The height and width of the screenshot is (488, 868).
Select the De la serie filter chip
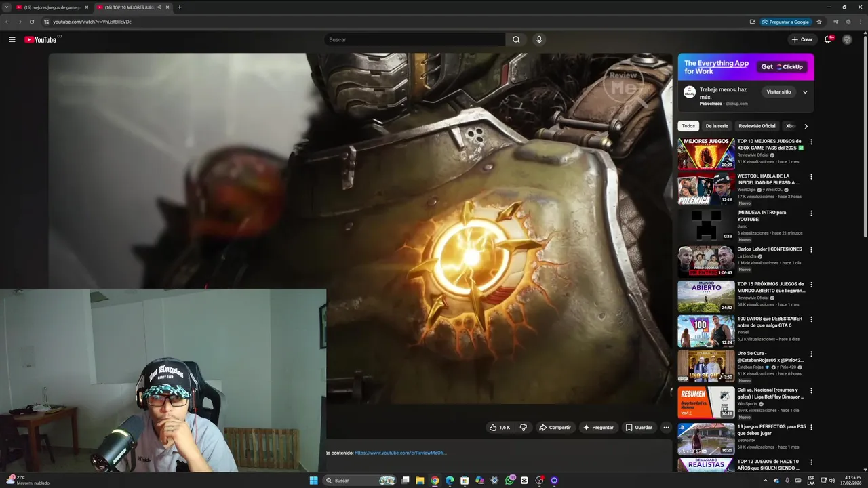717,126
